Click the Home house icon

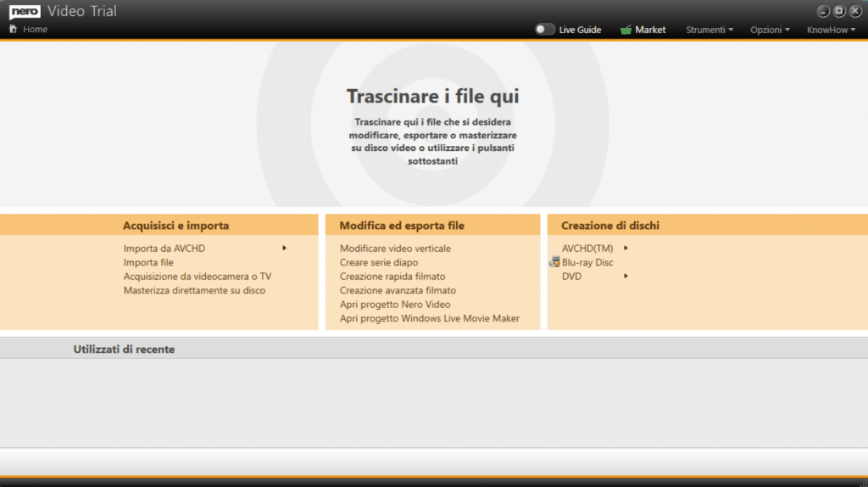pyautogui.click(x=14, y=29)
